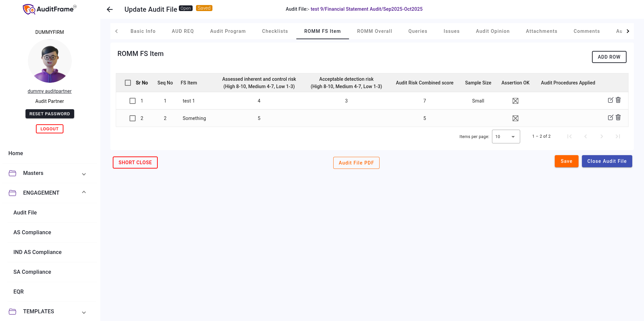Click the AuditFrame logo
Viewport: 644px width, 321px height.
click(x=49, y=9)
